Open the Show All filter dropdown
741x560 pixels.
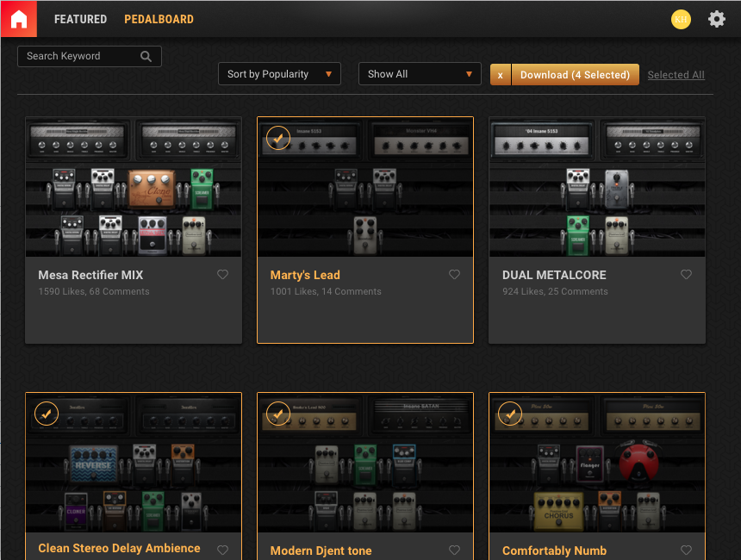click(420, 74)
